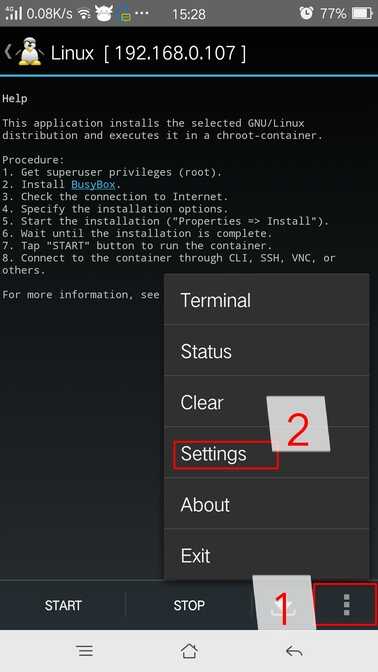
Task: Tap the STOP button
Action: pos(189,606)
